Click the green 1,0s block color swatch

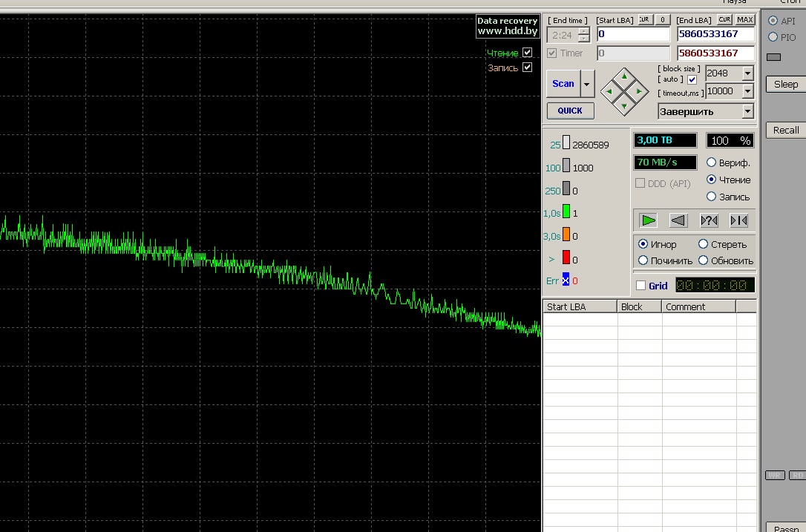tap(566, 212)
